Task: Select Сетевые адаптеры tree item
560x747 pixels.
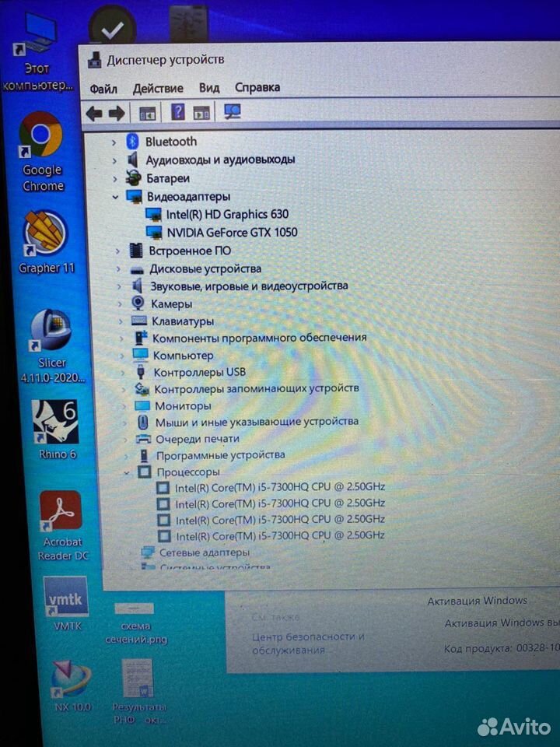Action: coord(196,552)
